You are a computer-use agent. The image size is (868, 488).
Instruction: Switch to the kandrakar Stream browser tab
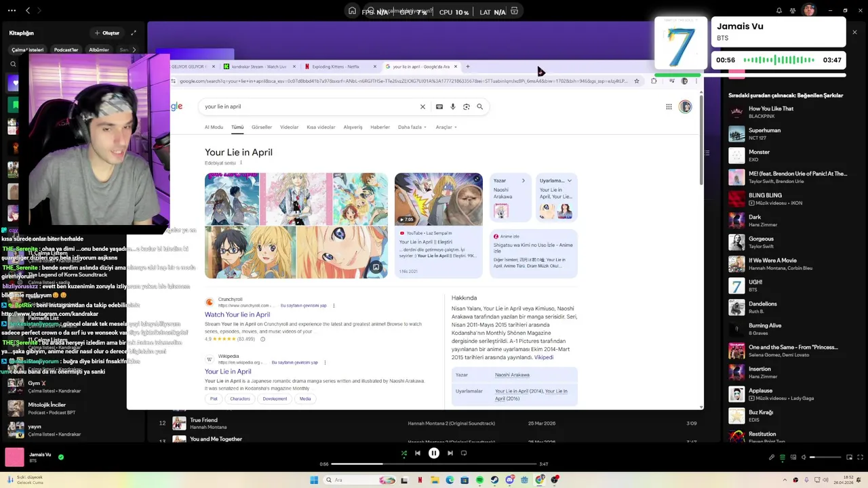coord(258,66)
